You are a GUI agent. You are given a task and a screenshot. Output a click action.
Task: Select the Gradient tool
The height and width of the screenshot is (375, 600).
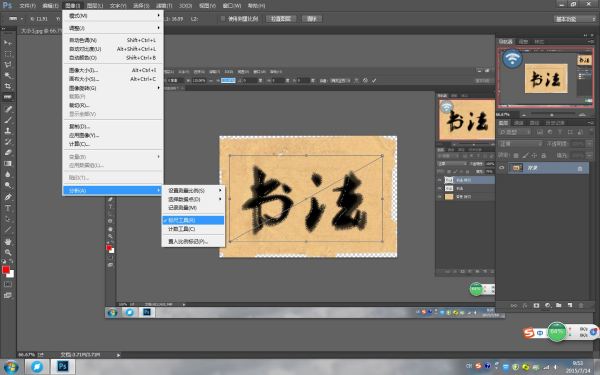[x=8, y=163]
